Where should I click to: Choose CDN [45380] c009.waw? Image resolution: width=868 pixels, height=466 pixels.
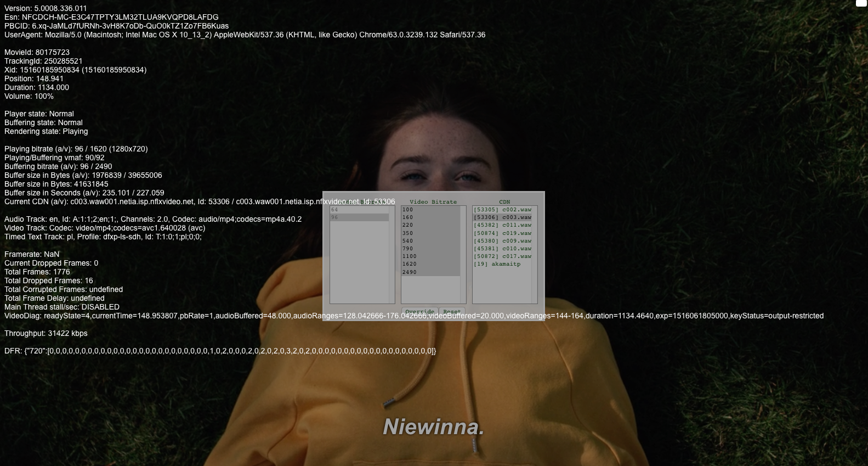click(502, 241)
